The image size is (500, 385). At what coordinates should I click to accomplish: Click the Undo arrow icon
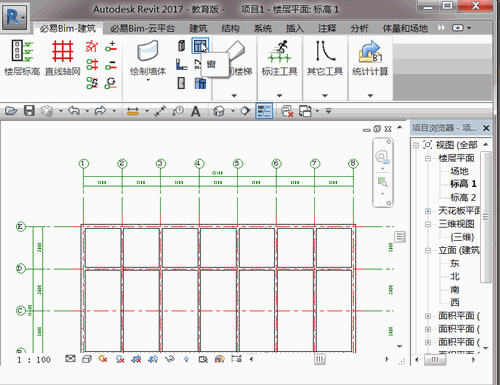[x=74, y=110]
